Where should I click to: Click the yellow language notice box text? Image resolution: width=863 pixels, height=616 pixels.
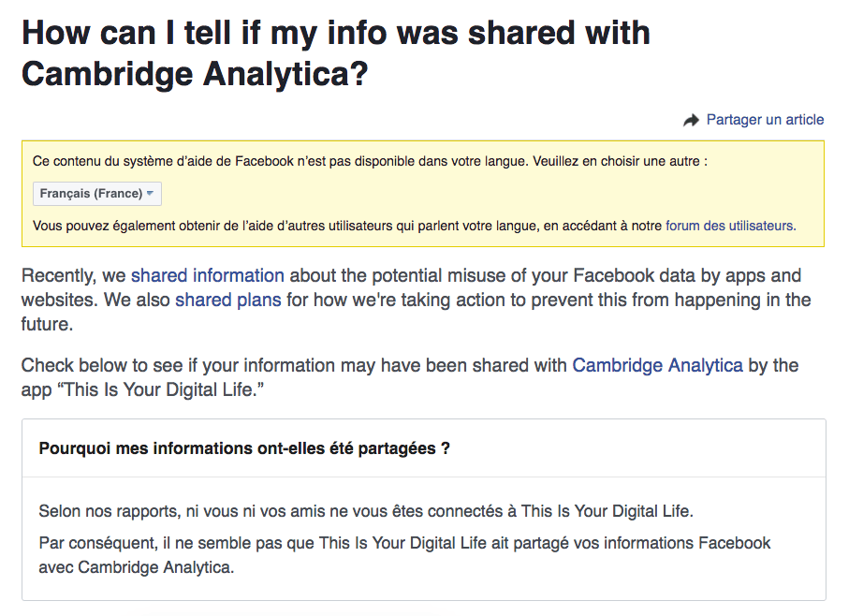pyautogui.click(x=423, y=194)
